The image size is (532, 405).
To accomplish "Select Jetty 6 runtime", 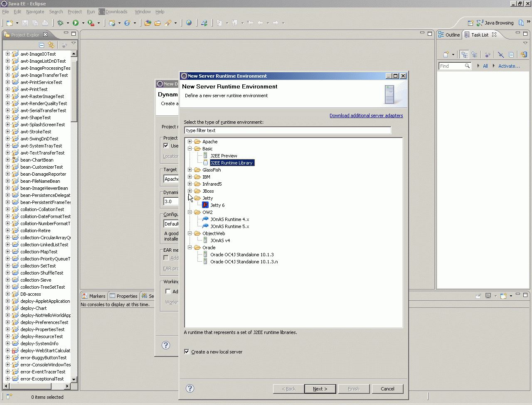I will pos(217,205).
